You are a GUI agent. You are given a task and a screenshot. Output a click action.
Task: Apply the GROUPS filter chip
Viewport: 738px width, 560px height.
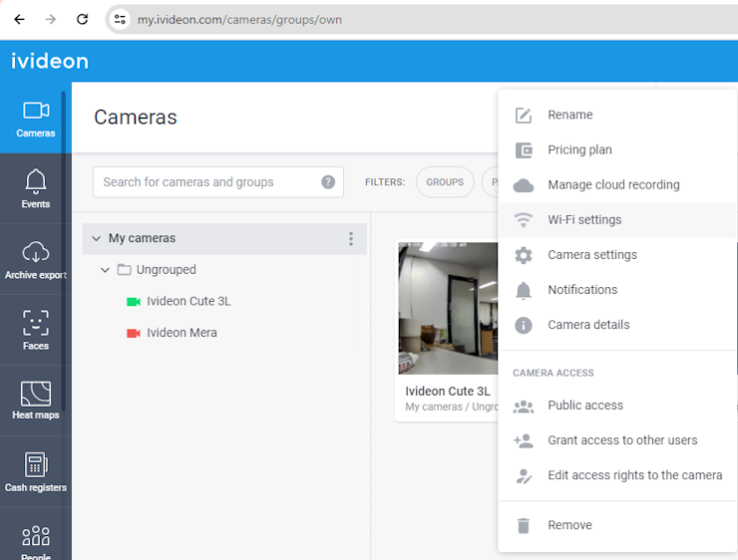(445, 182)
